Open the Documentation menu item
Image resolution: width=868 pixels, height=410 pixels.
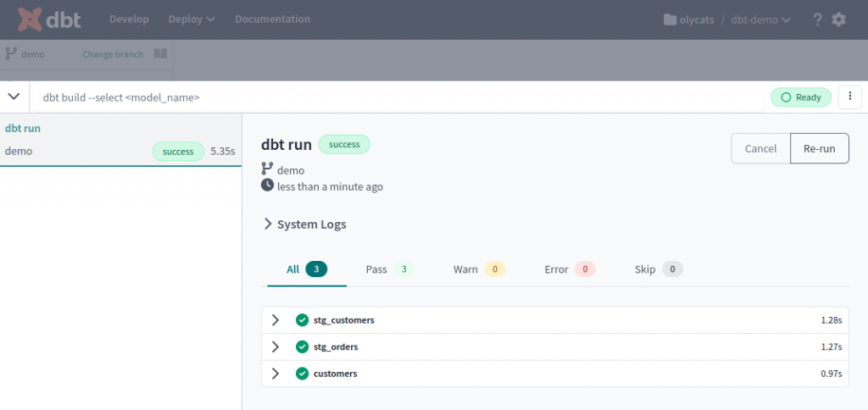point(272,19)
